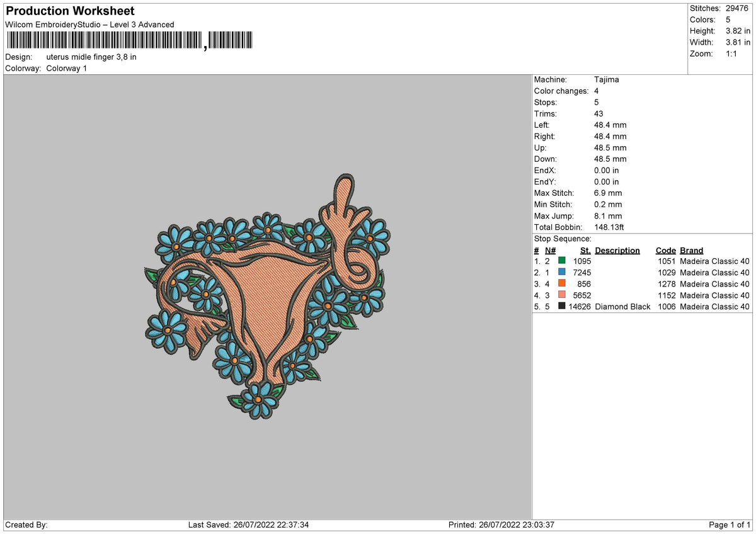The image size is (756, 534).
Task: Click the blue thread color swatch
Action: point(561,273)
